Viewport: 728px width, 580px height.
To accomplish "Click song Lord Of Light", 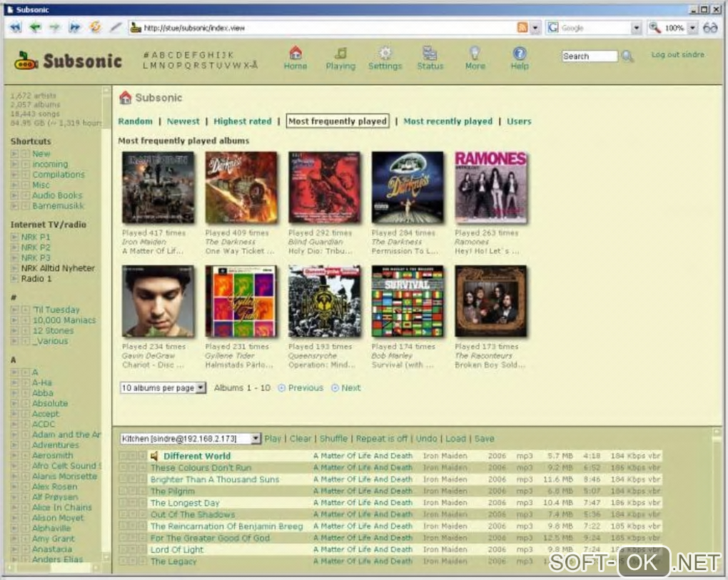I will 177,550.
